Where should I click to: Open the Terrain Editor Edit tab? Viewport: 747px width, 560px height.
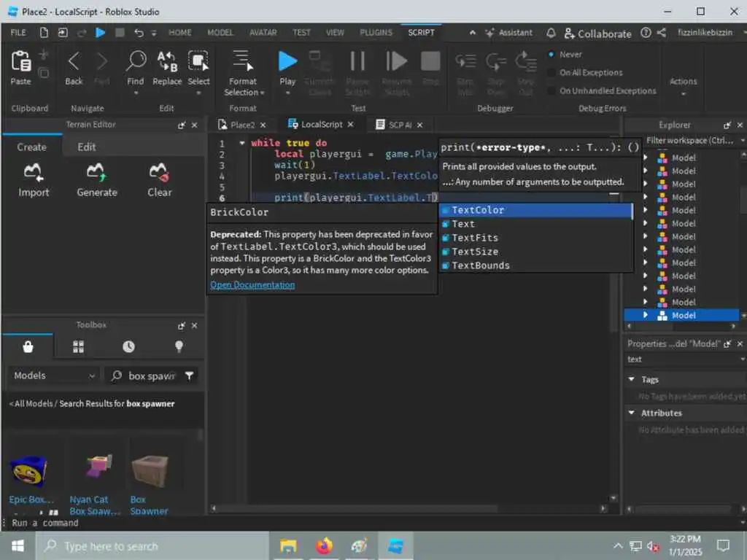tap(87, 147)
